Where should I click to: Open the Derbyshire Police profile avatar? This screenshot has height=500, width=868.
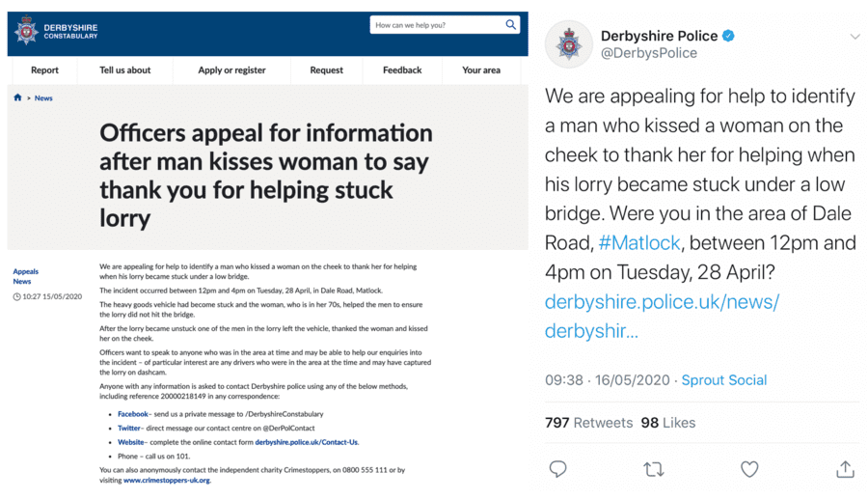pyautogui.click(x=569, y=44)
